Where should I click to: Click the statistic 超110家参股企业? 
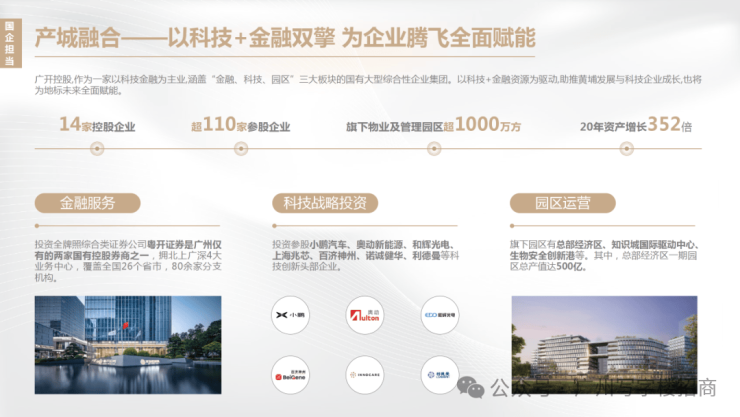(241, 125)
